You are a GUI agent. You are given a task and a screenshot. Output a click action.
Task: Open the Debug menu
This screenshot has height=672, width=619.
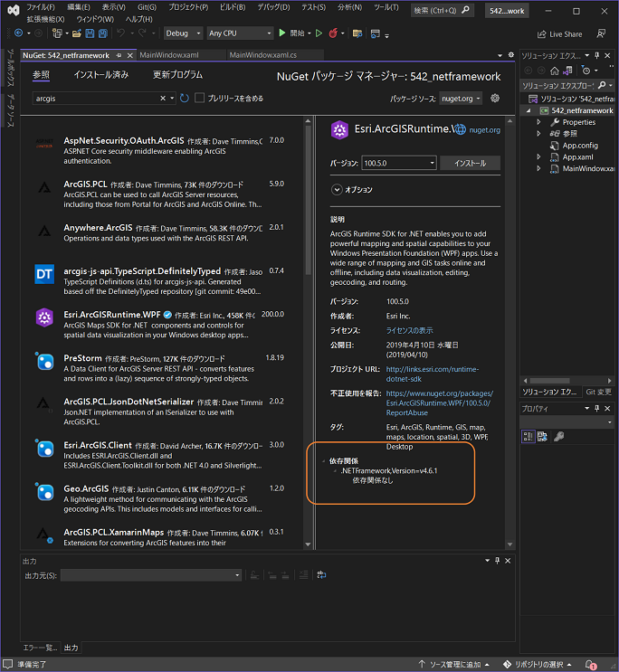pos(273,7)
